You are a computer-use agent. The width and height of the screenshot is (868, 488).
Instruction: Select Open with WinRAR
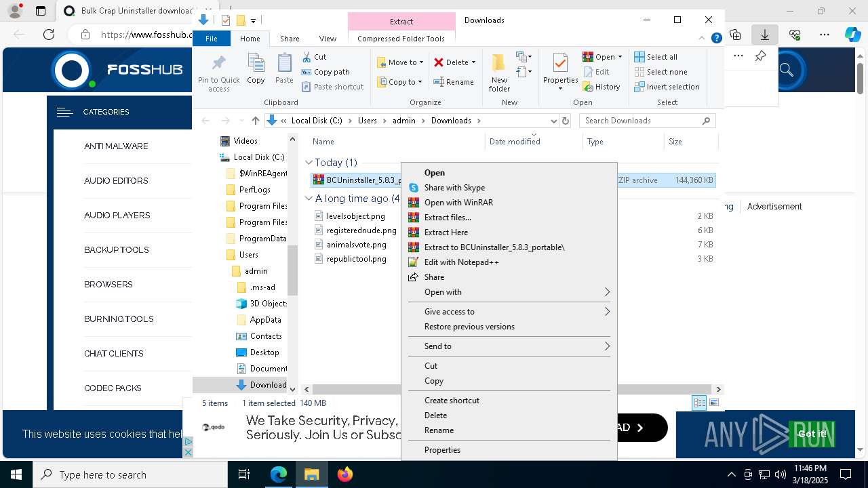(509, 203)
